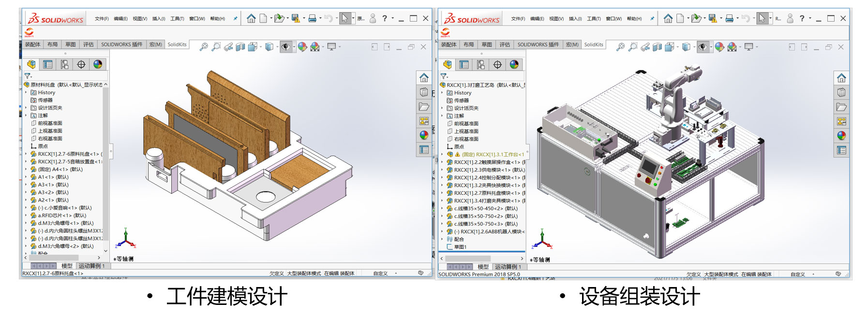Image resolution: width=868 pixels, height=317 pixels.
Task: Expand the History node in the left tree
Action: point(26,92)
